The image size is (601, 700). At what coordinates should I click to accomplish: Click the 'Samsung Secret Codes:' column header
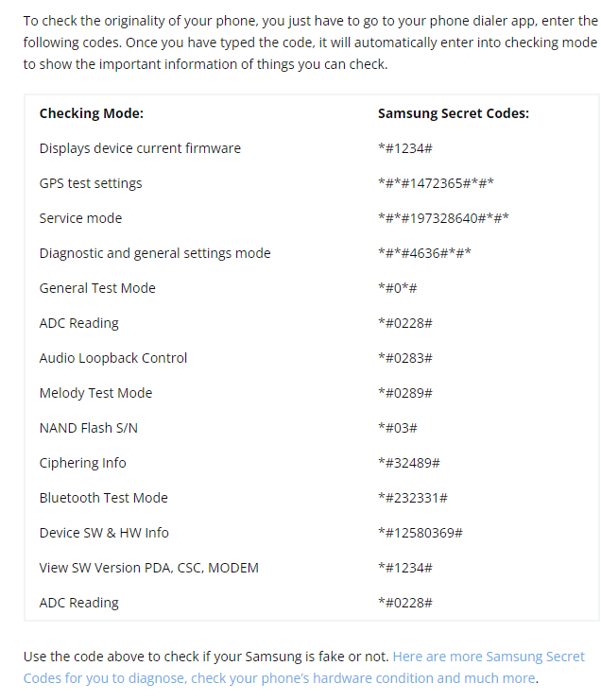(453, 113)
